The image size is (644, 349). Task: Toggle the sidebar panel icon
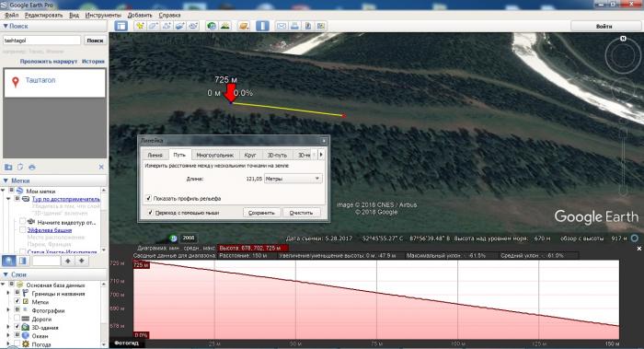click(x=121, y=26)
